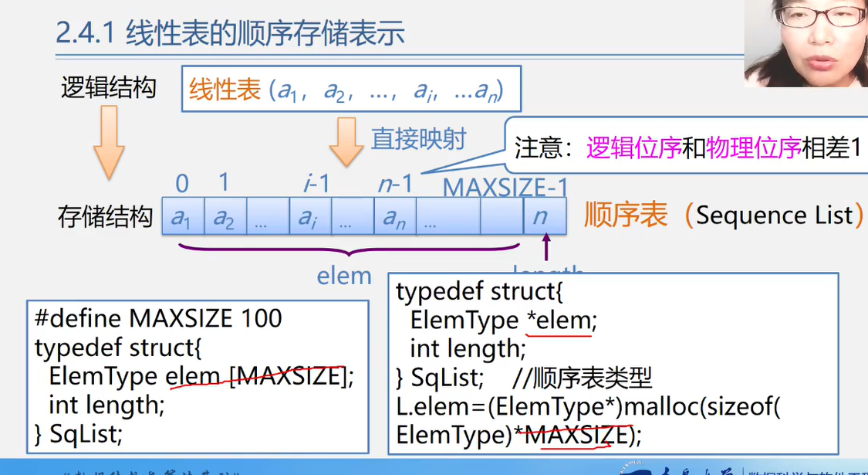The width and height of the screenshot is (868, 475).
Task: Select the "逻辑结构" label
Action: tap(109, 88)
